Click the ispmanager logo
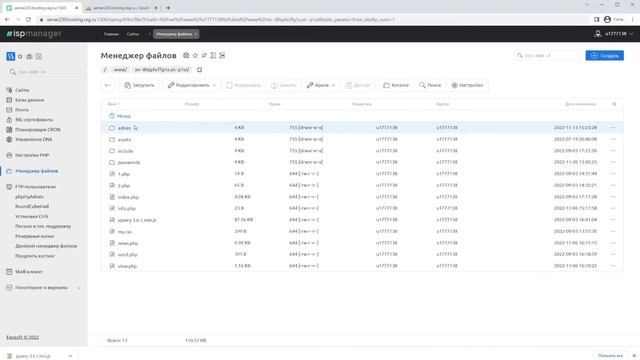 pos(34,34)
